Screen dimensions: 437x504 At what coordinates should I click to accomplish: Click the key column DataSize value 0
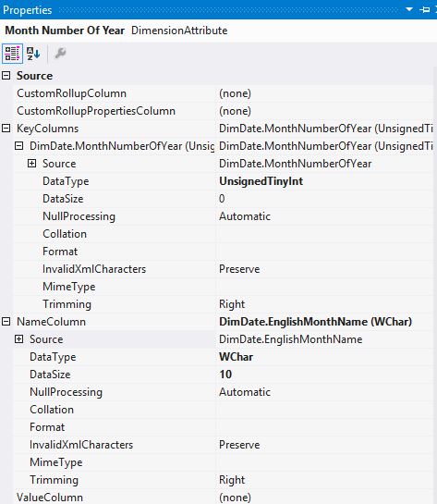tap(222, 199)
